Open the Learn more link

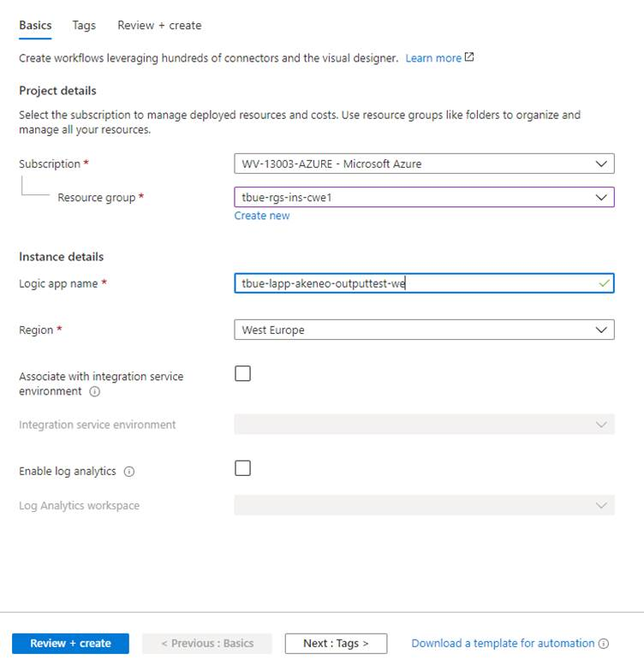[433, 58]
